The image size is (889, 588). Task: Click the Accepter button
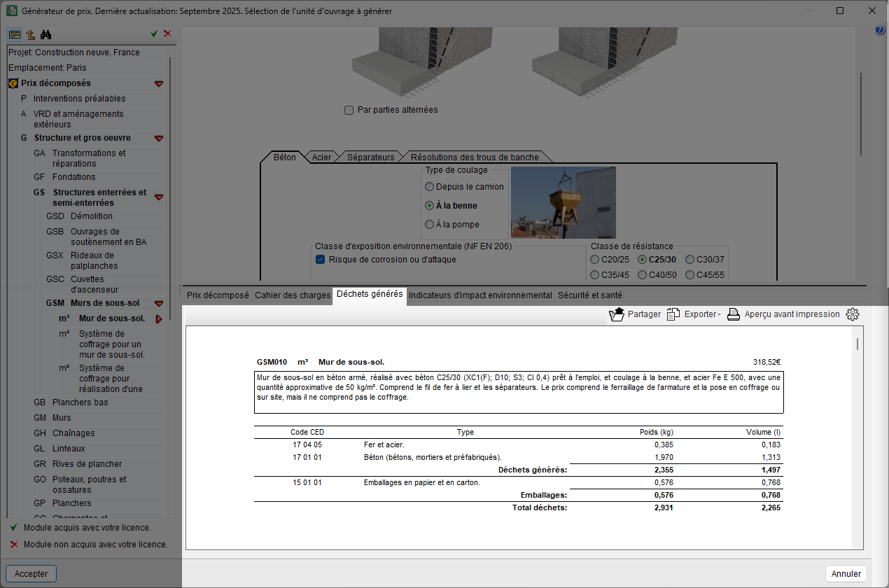coord(31,574)
